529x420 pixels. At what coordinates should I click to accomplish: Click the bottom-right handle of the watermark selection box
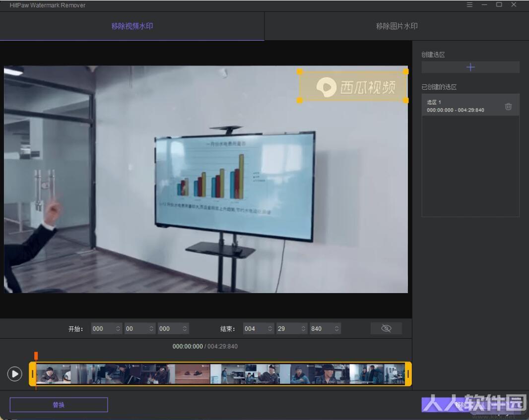coord(405,100)
